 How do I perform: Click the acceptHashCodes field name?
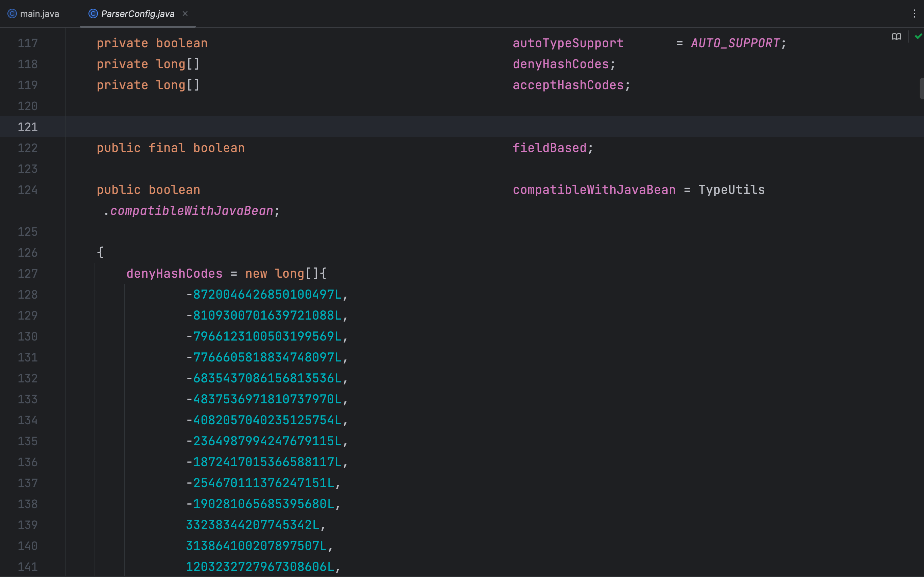coord(568,85)
